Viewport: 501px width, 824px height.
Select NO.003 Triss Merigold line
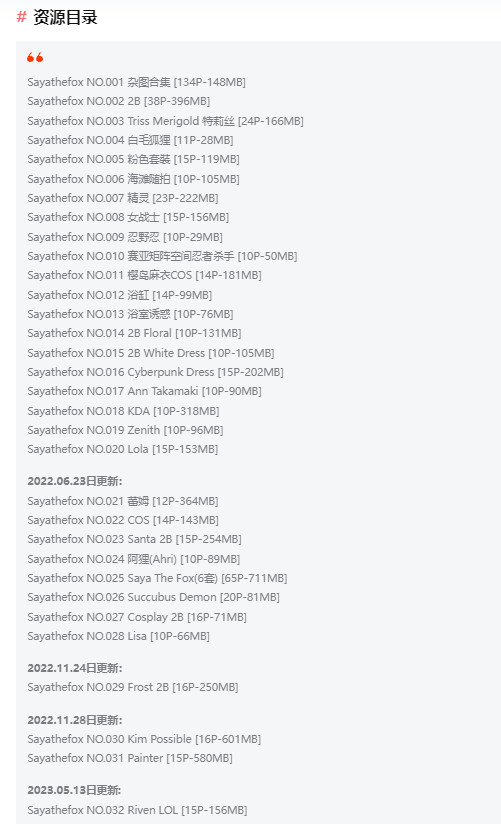coord(165,121)
